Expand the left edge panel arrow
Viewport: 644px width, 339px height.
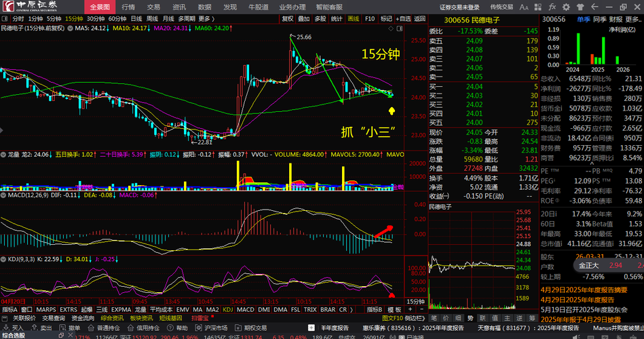pos(1,130)
